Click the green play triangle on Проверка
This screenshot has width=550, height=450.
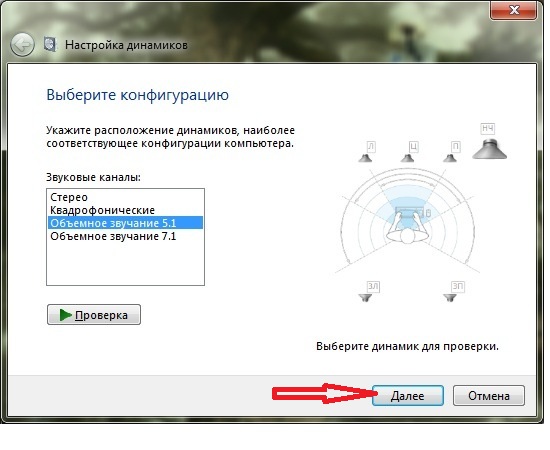click(65, 315)
